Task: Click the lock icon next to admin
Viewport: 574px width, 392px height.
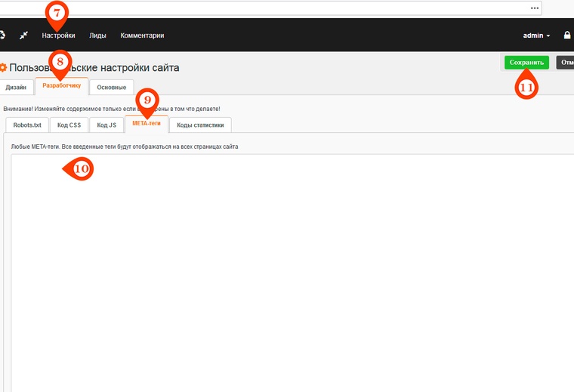Action: coord(567,35)
